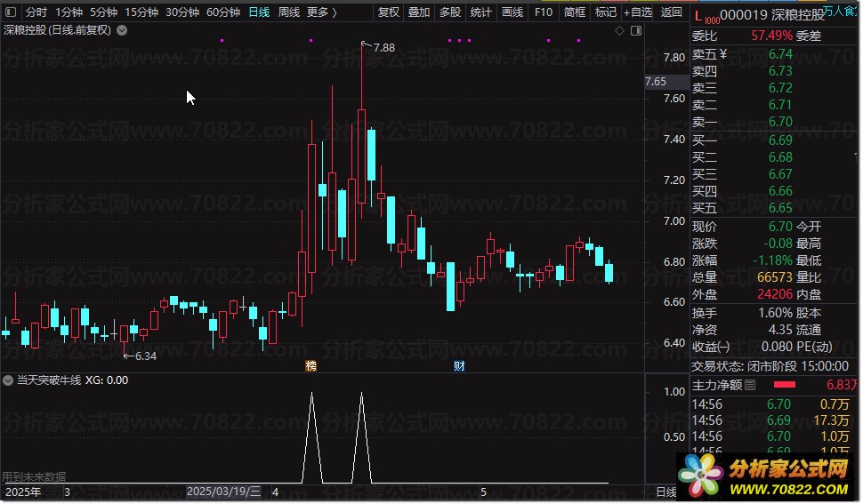Click the date label 2025/03/19/三
Image resolution: width=863 pixels, height=504 pixels.
(223, 492)
